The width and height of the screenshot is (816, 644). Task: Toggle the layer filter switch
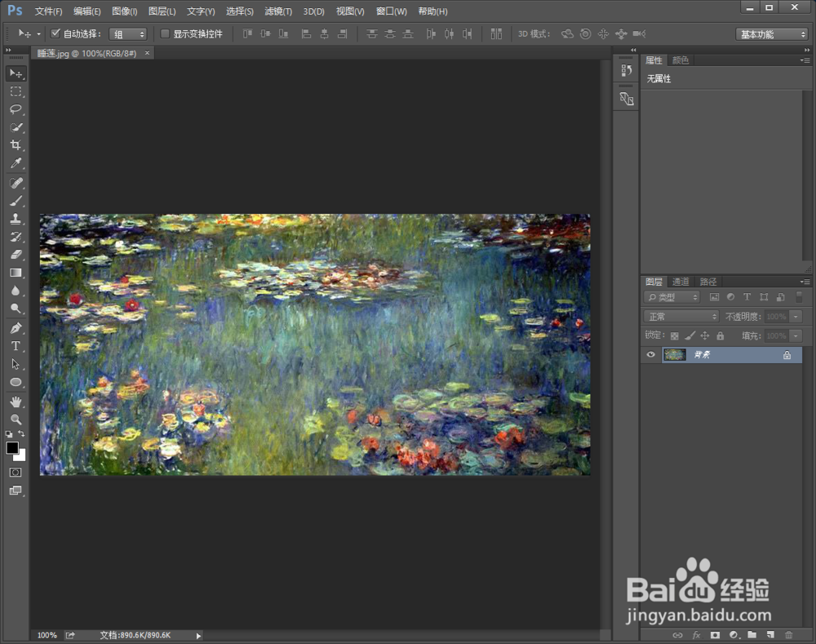pos(799,297)
